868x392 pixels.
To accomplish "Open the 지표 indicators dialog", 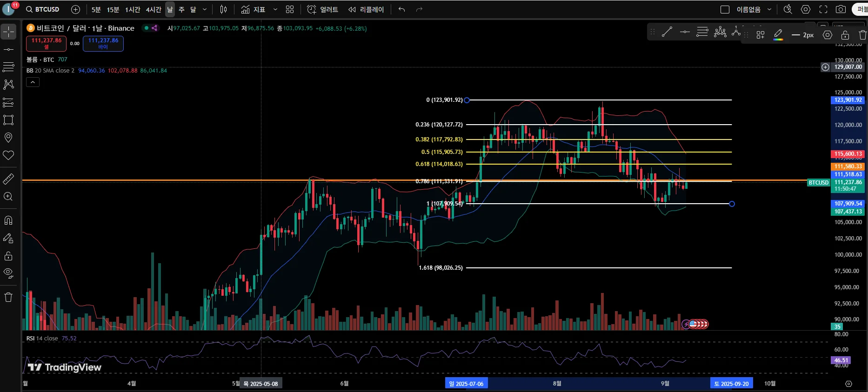I will point(254,9).
